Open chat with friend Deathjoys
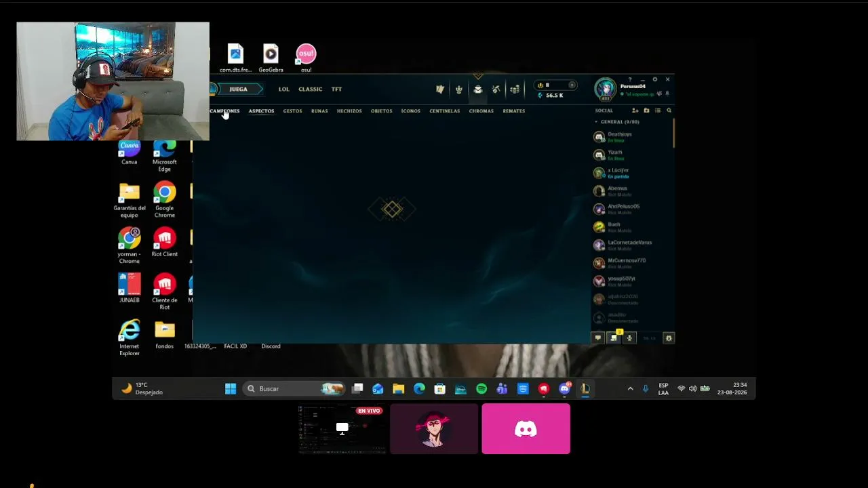Viewport: 868px width, 488px height. [631, 137]
